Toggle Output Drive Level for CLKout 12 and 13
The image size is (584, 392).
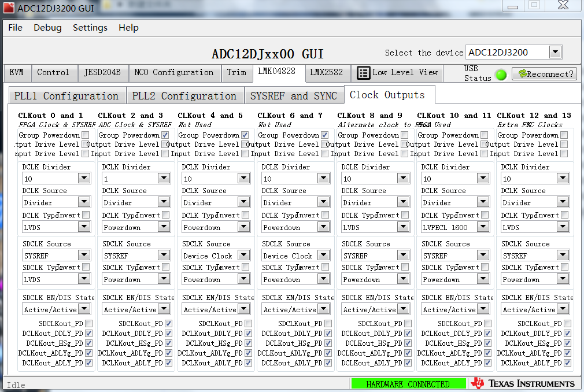coord(564,144)
